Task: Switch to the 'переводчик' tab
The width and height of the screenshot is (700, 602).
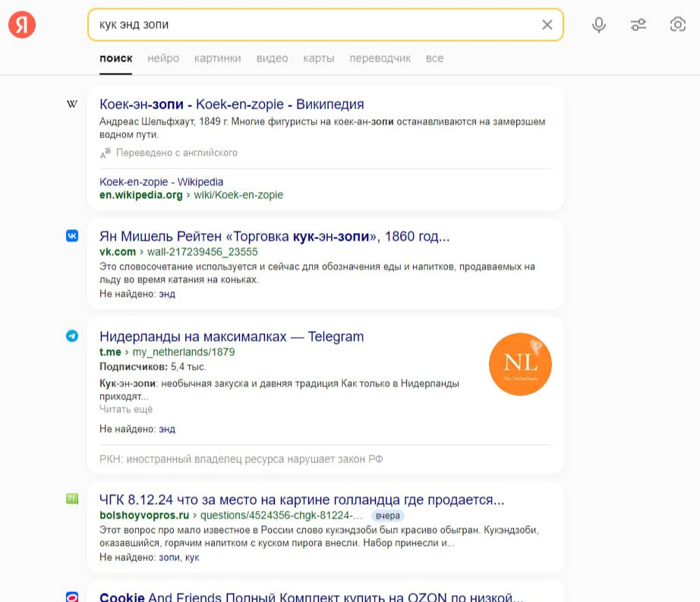Action: coord(380,58)
